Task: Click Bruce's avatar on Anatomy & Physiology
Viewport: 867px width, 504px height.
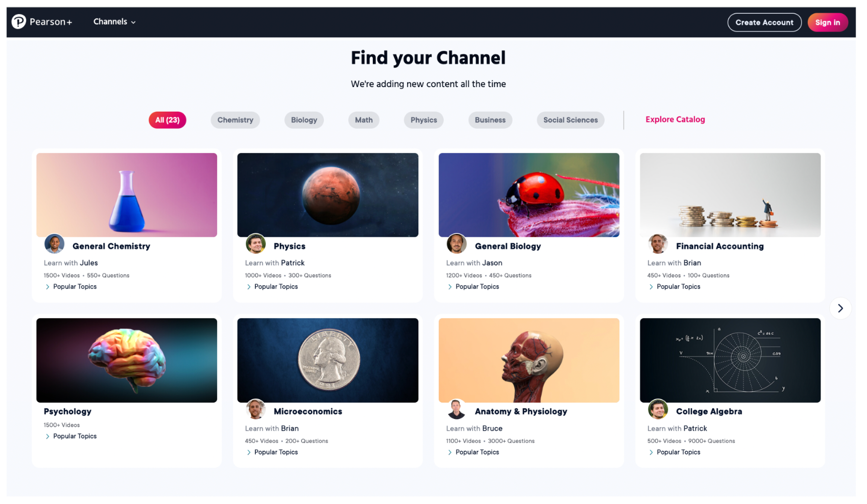Action: 456,409
